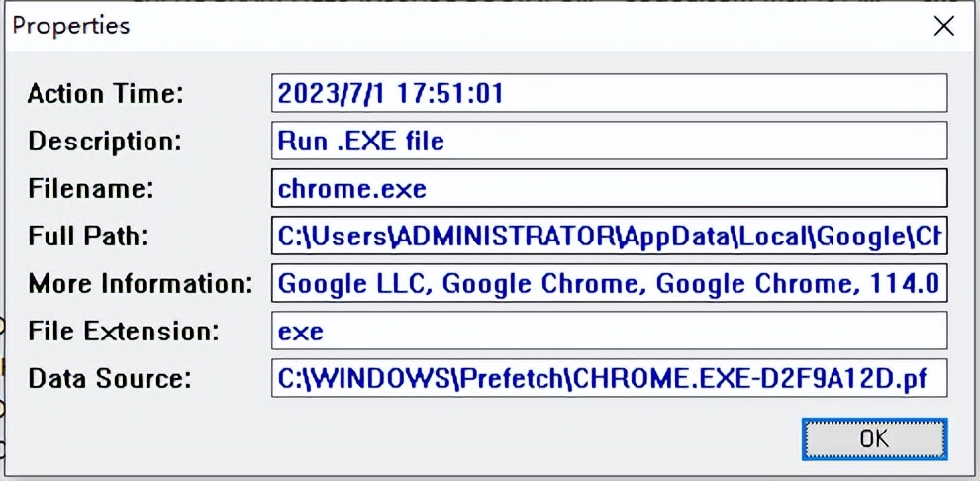
Task: Click the Action Time label
Action: pyautogui.click(x=106, y=94)
